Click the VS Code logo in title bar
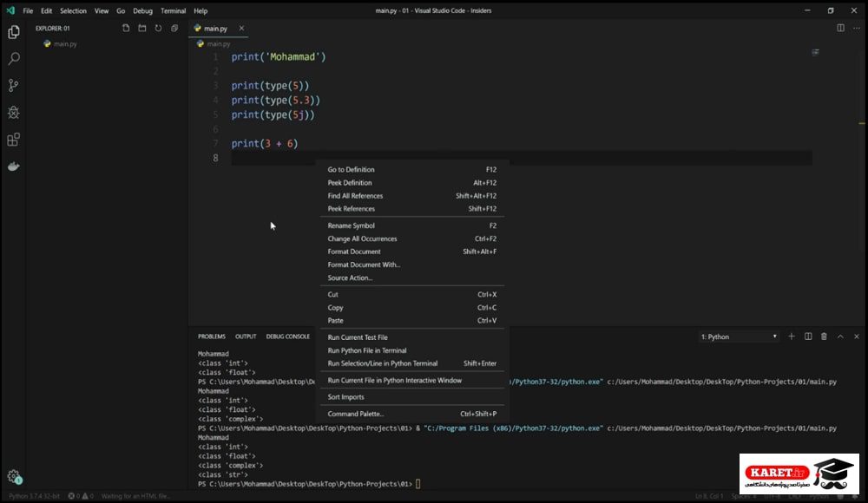The image size is (868, 503). pyautogui.click(x=10, y=10)
